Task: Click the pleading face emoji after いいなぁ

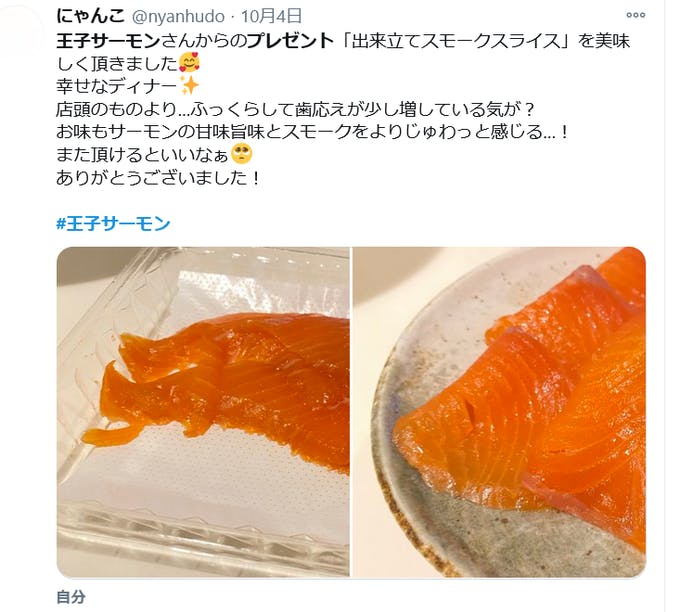Action: tap(241, 154)
